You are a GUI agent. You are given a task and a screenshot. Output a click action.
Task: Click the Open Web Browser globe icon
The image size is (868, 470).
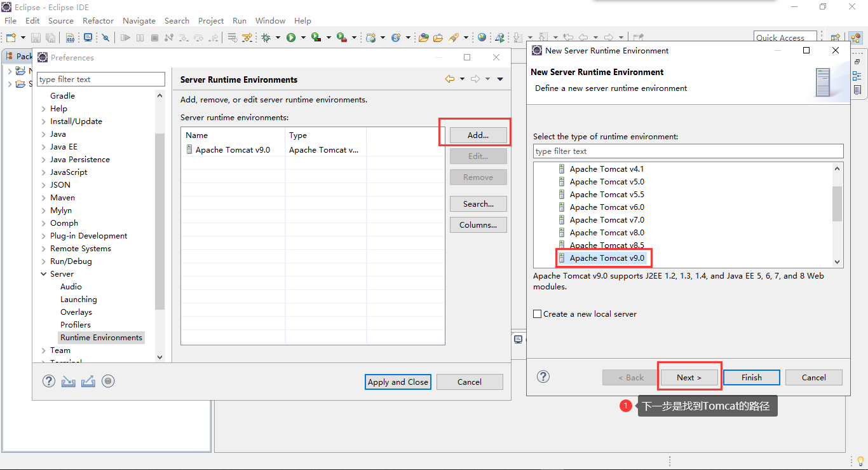click(482, 38)
